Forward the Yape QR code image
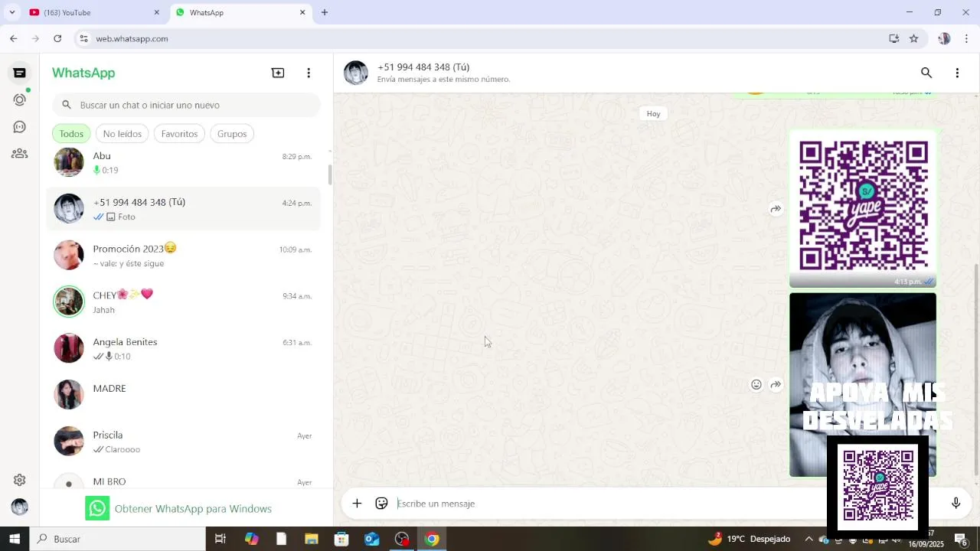 (776, 209)
